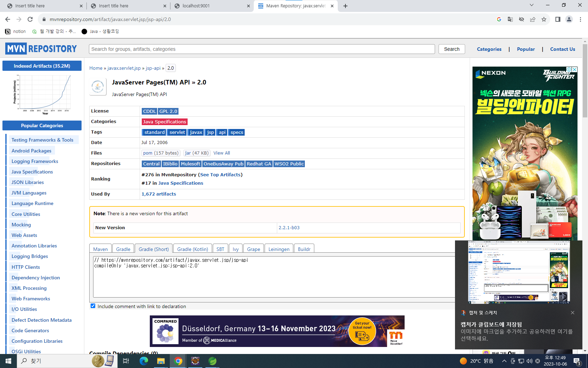
Task: Select the Maven snippet tab
Action: (100, 249)
